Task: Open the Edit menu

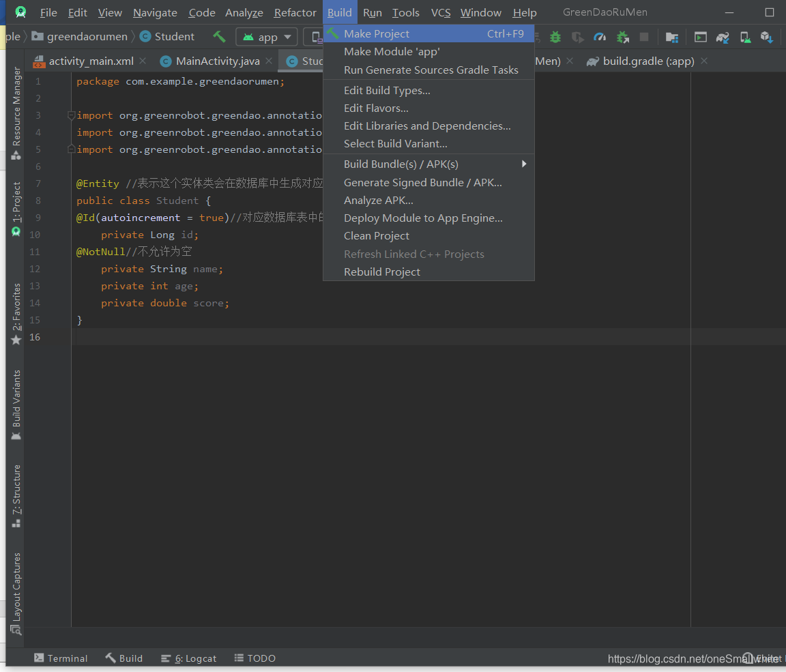Action: coord(78,12)
